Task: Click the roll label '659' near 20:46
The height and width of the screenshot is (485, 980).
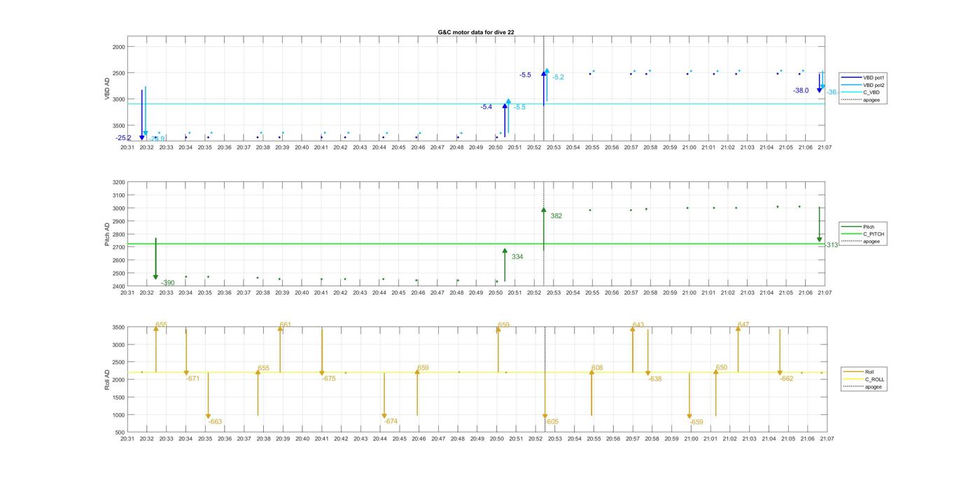Action: 423,367
